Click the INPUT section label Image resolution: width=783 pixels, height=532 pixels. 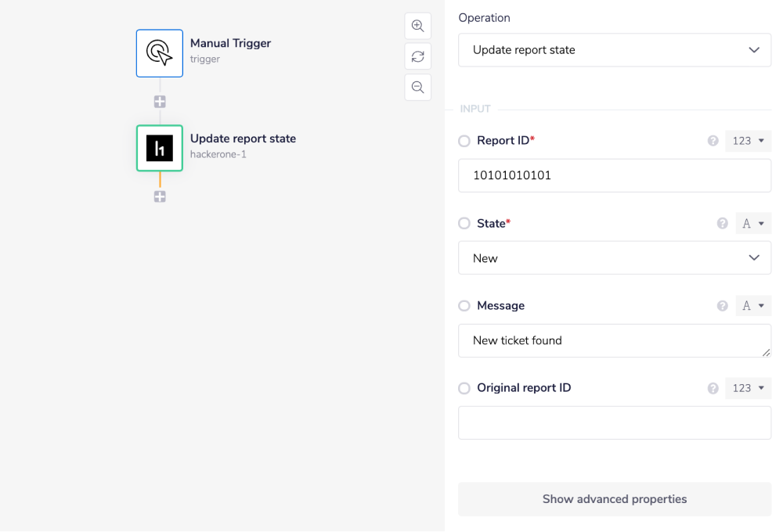pyautogui.click(x=476, y=108)
